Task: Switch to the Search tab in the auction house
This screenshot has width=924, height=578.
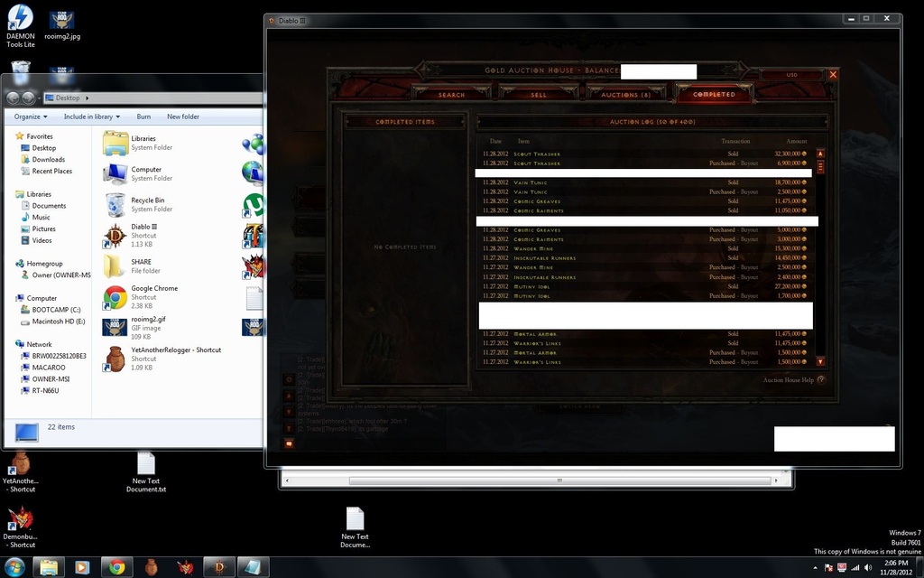Action: [452, 93]
